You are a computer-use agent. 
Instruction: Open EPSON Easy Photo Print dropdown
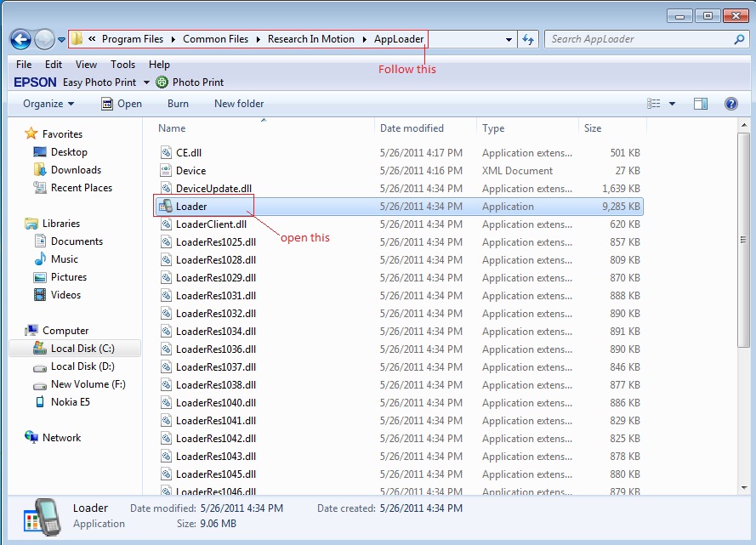pyautogui.click(x=146, y=82)
